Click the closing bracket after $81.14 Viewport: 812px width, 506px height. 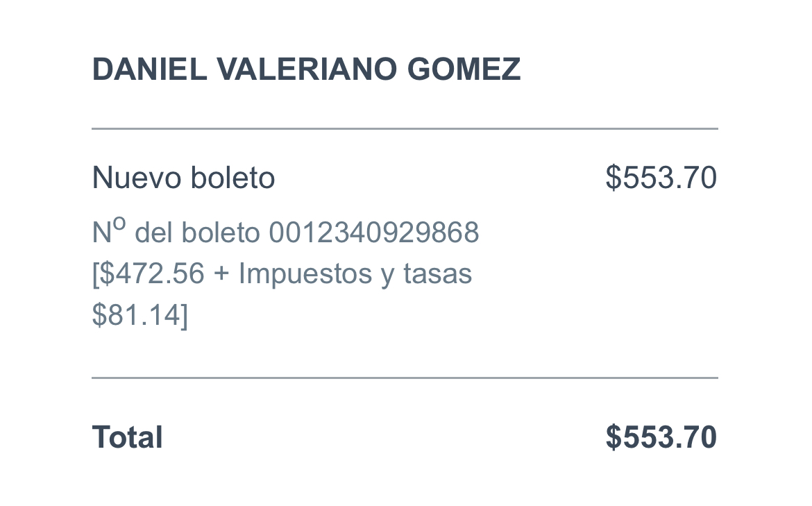tap(185, 315)
